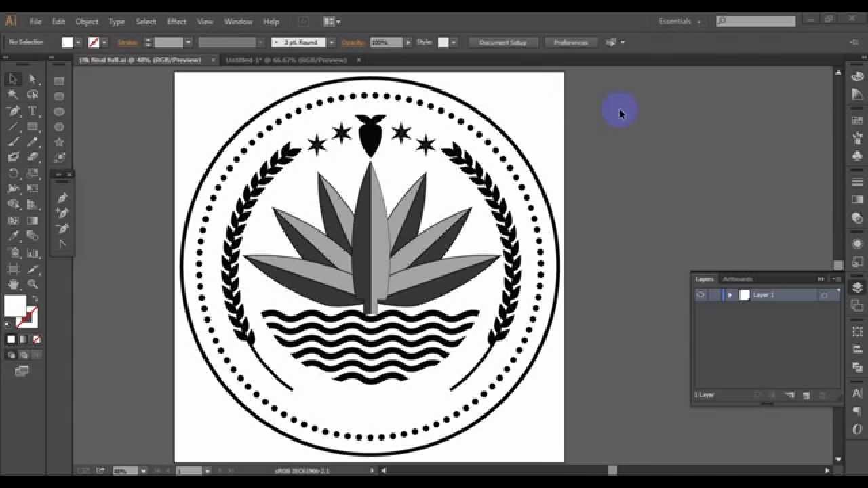Select the Type tool
The width and height of the screenshot is (868, 488).
[x=32, y=110]
